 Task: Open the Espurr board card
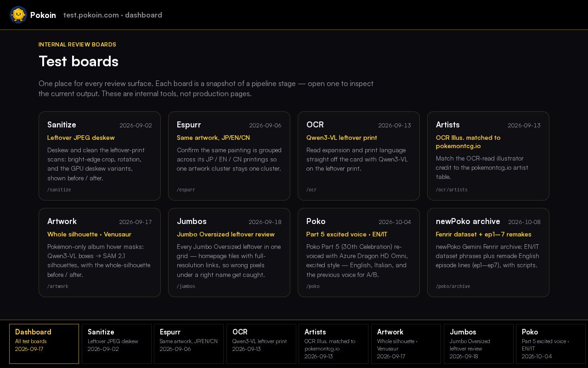229,156
